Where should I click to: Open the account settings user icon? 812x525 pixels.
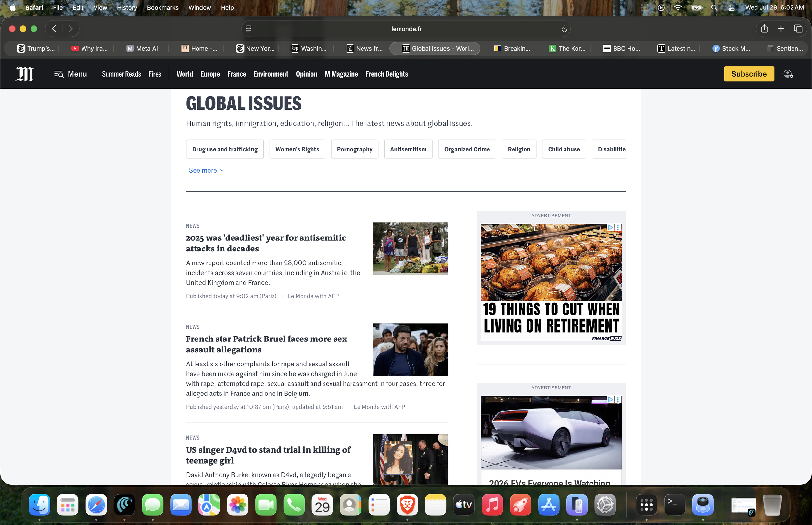(788, 74)
